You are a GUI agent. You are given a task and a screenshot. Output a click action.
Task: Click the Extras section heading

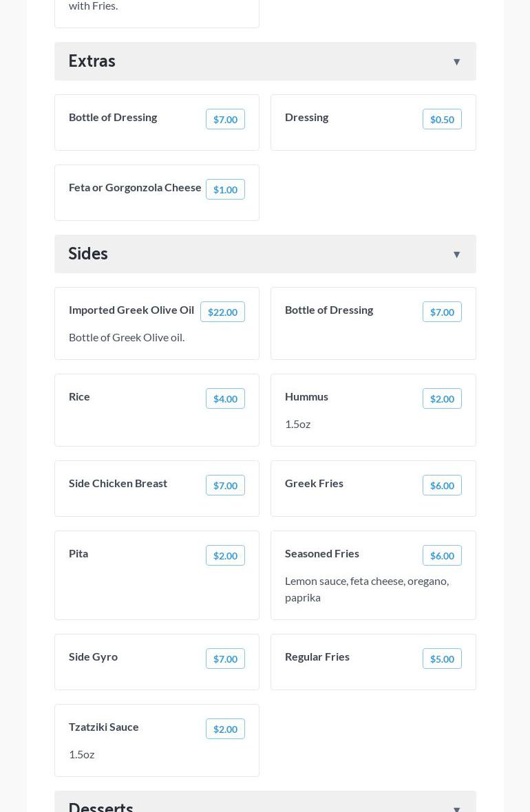pos(92,61)
